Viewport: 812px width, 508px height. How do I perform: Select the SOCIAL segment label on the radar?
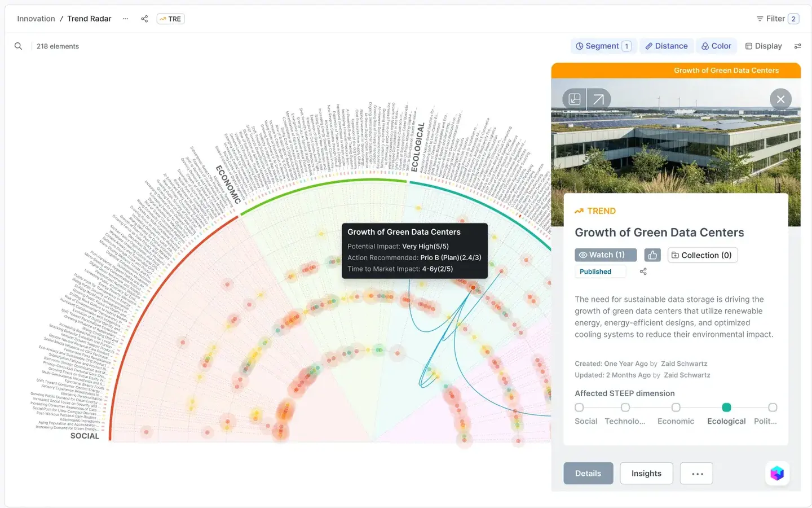85,436
